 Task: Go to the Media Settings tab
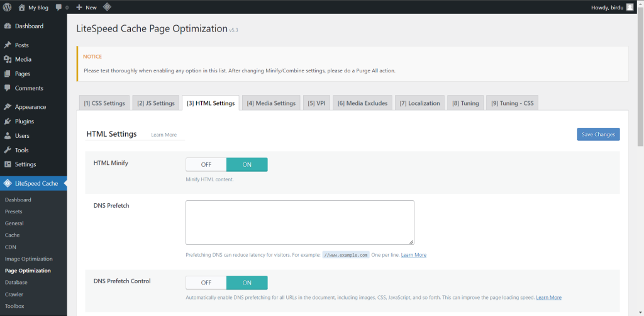pos(271,103)
